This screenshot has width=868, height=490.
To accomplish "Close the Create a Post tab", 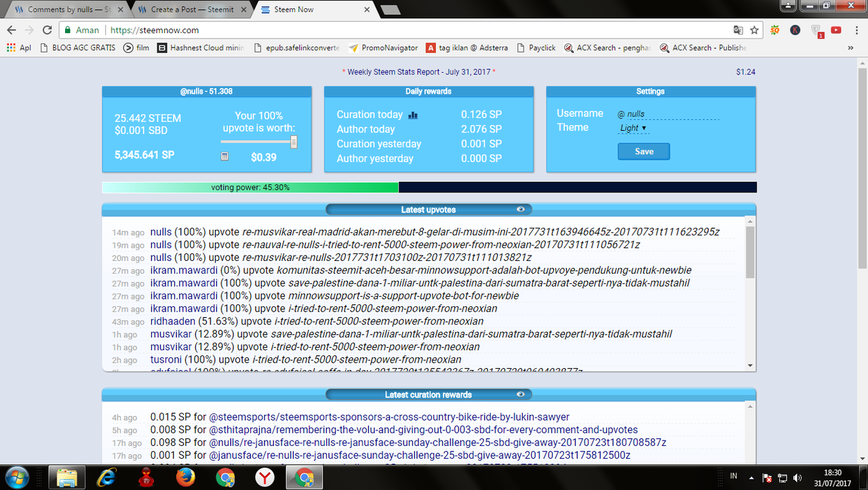I will (x=243, y=9).
